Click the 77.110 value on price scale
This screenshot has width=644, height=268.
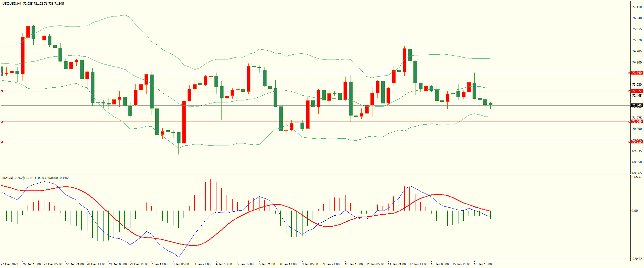click(637, 7)
